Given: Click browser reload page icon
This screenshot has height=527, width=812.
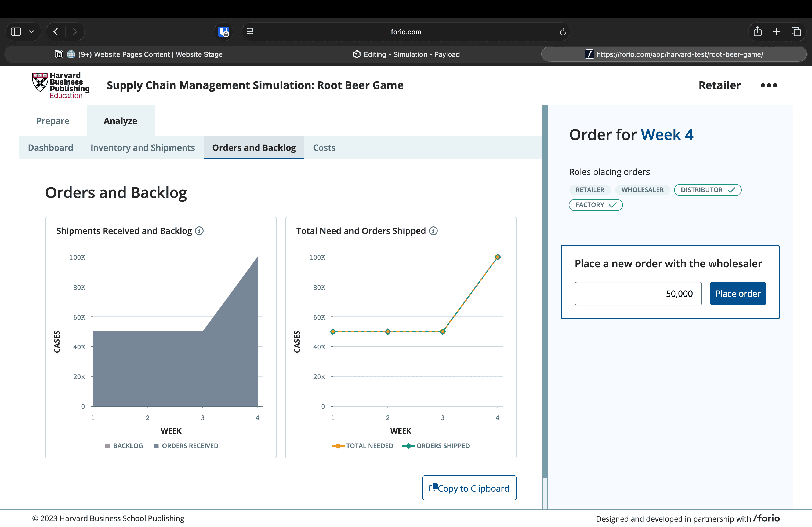Looking at the screenshot, I should (563, 32).
